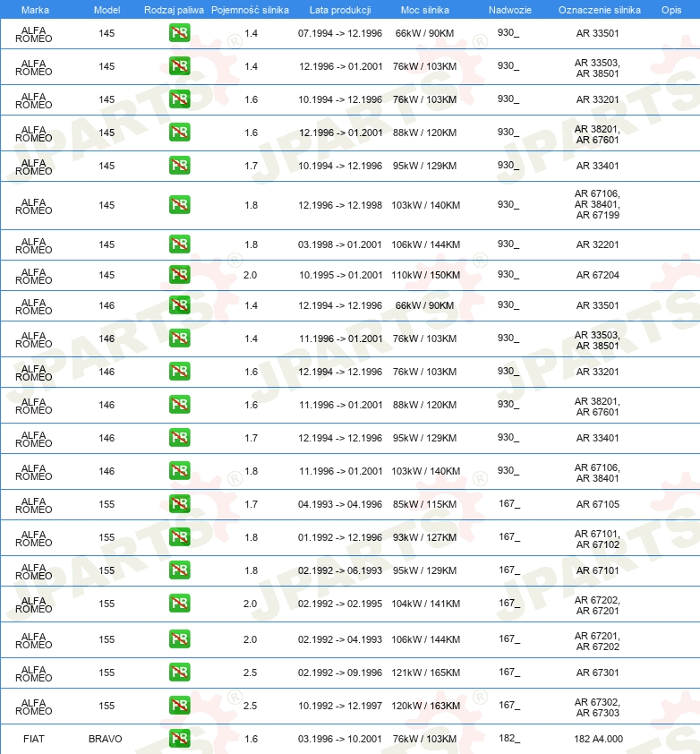Click the Marka column header
Image resolution: width=700 pixels, height=754 pixels.
pos(35,10)
